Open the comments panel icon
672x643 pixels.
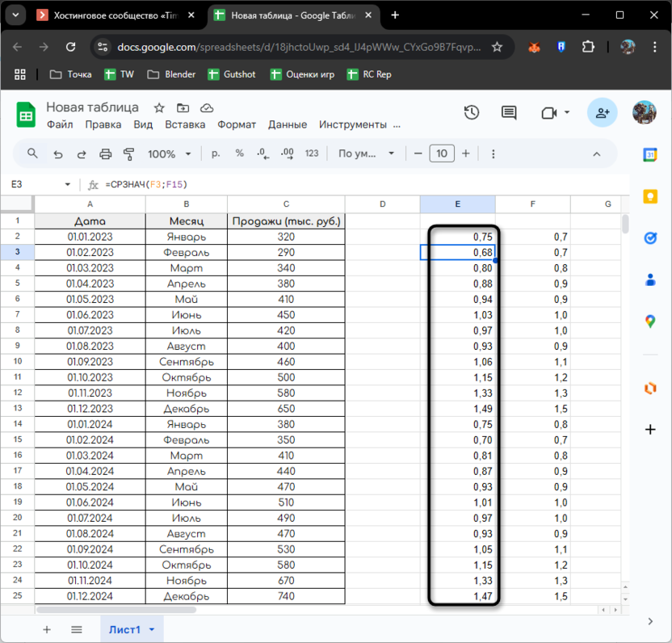pos(509,113)
